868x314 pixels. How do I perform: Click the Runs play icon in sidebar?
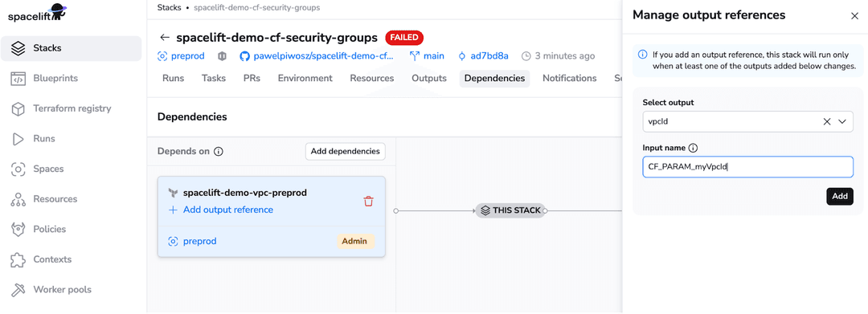(18, 139)
